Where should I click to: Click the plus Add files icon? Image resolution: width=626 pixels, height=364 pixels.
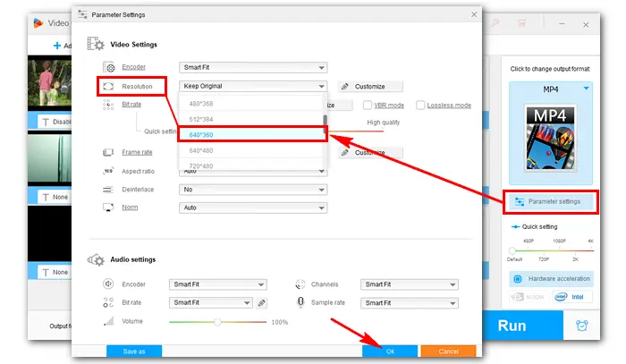click(x=57, y=46)
